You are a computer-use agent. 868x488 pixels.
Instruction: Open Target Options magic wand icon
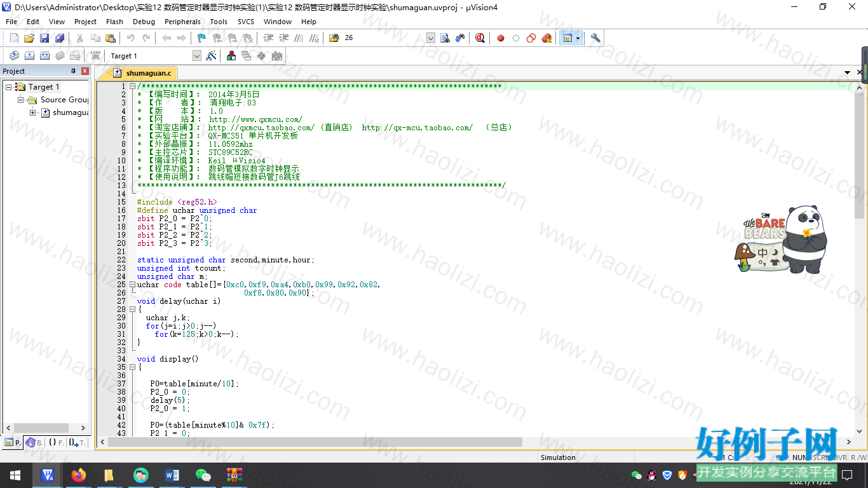[211, 56]
